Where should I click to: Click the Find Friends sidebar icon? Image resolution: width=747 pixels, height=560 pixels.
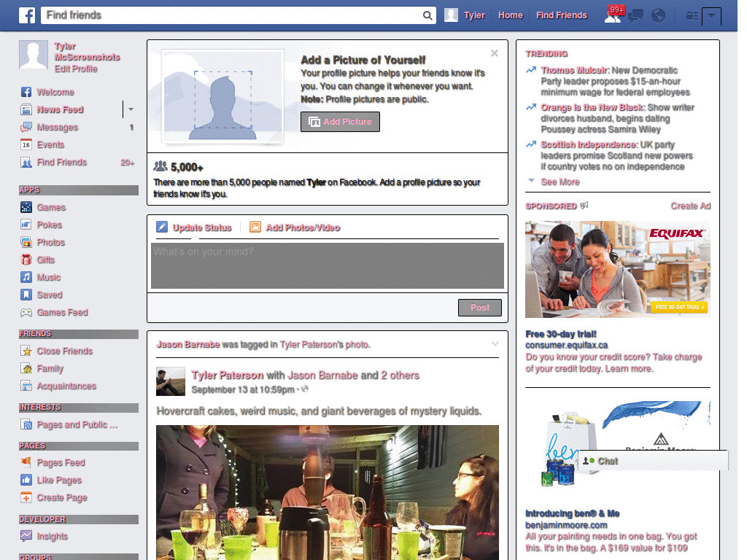pos(26,163)
